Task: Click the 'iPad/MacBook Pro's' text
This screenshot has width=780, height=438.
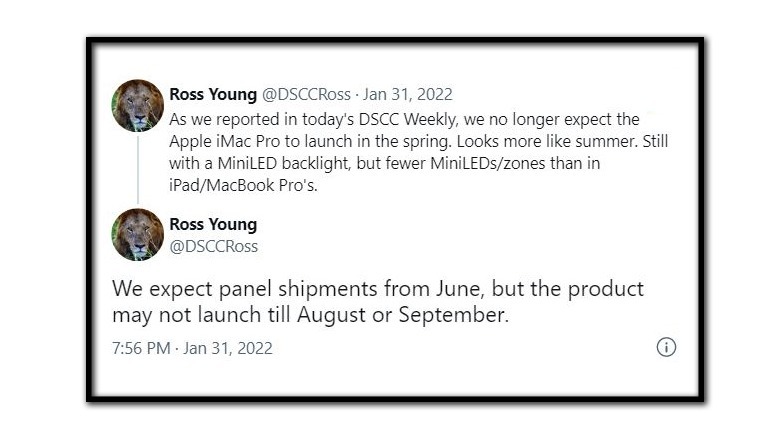Action: [243, 185]
